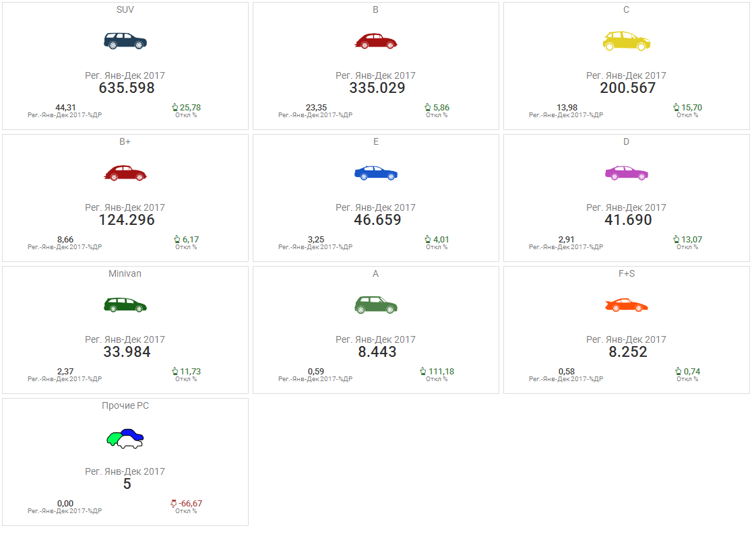Select the Minivan card title

125,274
